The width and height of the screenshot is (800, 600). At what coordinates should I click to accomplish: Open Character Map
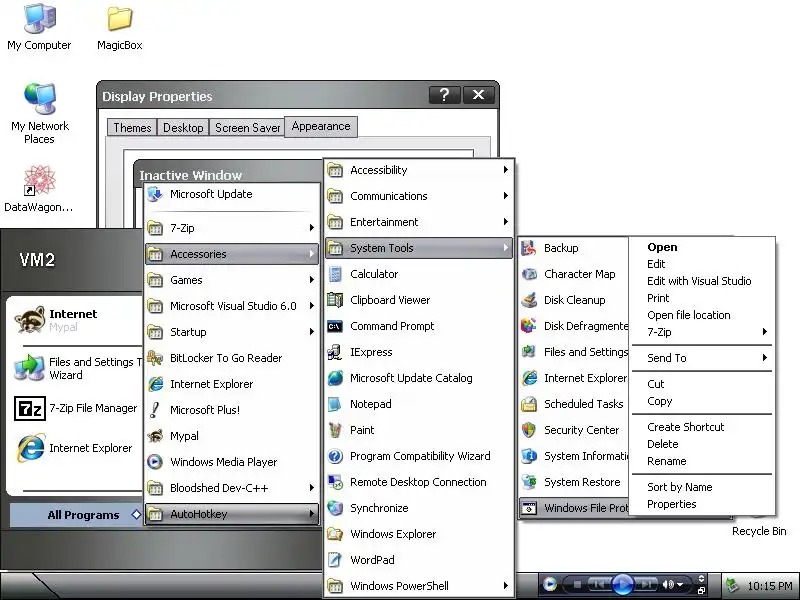[574, 274]
